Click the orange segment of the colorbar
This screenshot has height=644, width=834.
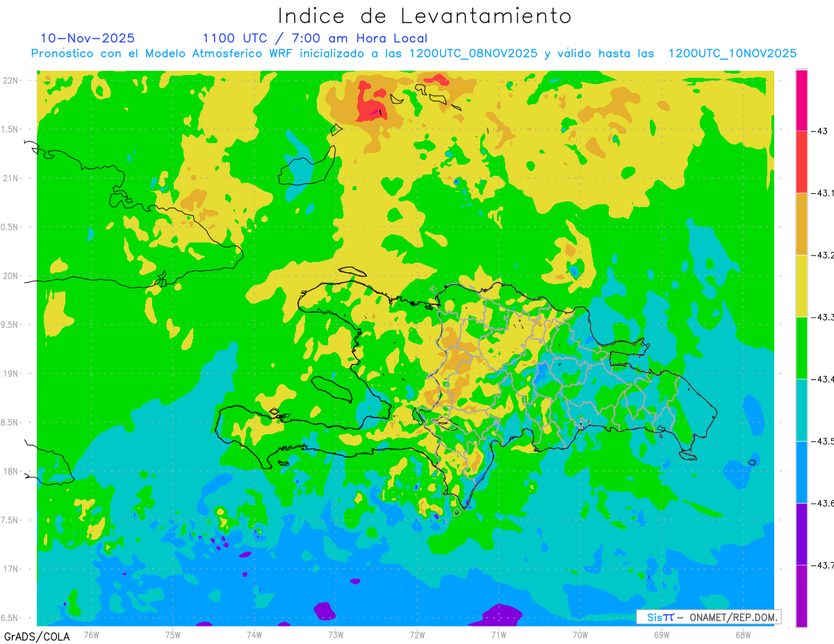tap(801, 224)
